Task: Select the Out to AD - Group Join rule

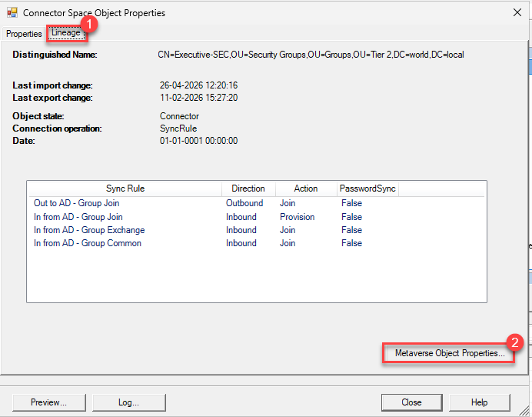Action: click(x=76, y=203)
